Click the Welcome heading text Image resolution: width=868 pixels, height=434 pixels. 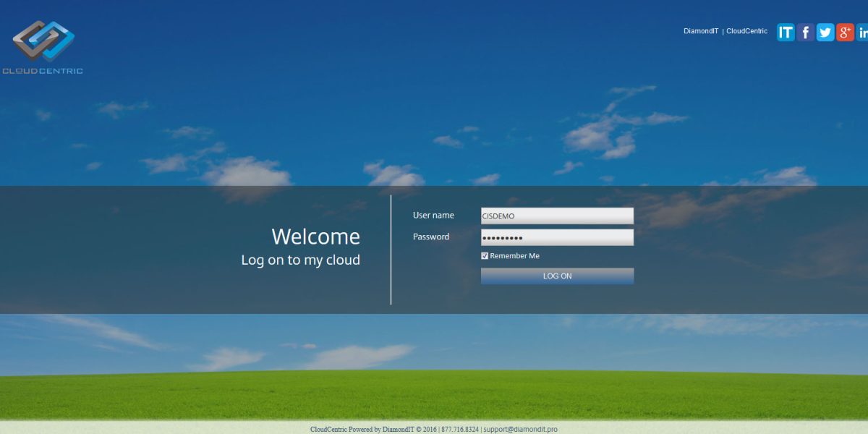click(x=315, y=236)
